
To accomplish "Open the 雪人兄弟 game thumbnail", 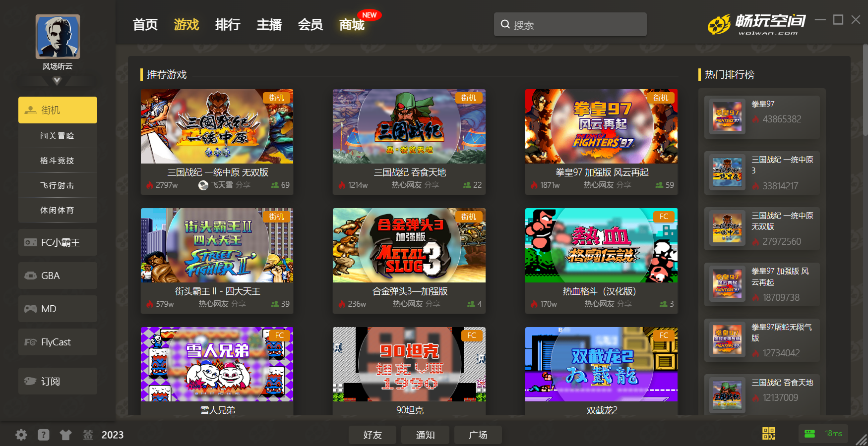I will 217,364.
